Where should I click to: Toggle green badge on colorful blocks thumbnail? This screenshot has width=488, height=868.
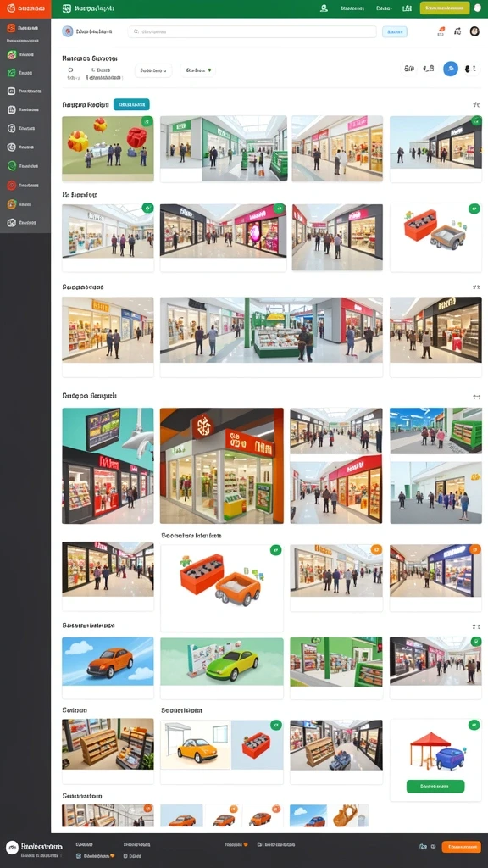coord(147,121)
